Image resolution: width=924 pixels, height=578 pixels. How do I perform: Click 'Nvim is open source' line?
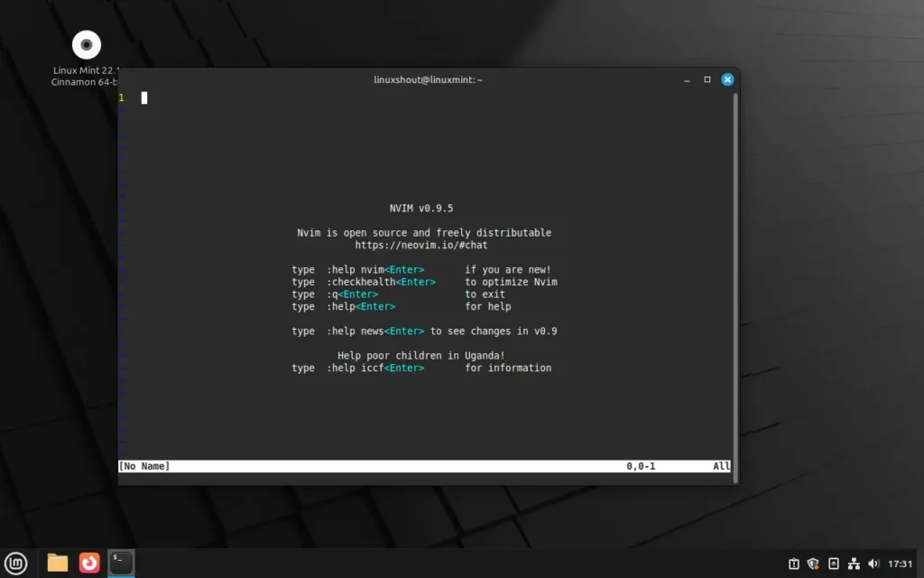pyautogui.click(x=424, y=232)
